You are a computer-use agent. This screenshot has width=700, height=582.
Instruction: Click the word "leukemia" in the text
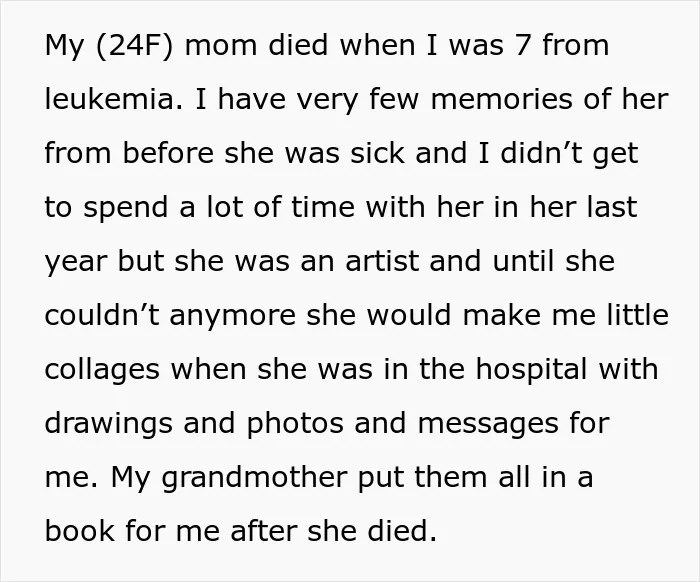coord(113,98)
